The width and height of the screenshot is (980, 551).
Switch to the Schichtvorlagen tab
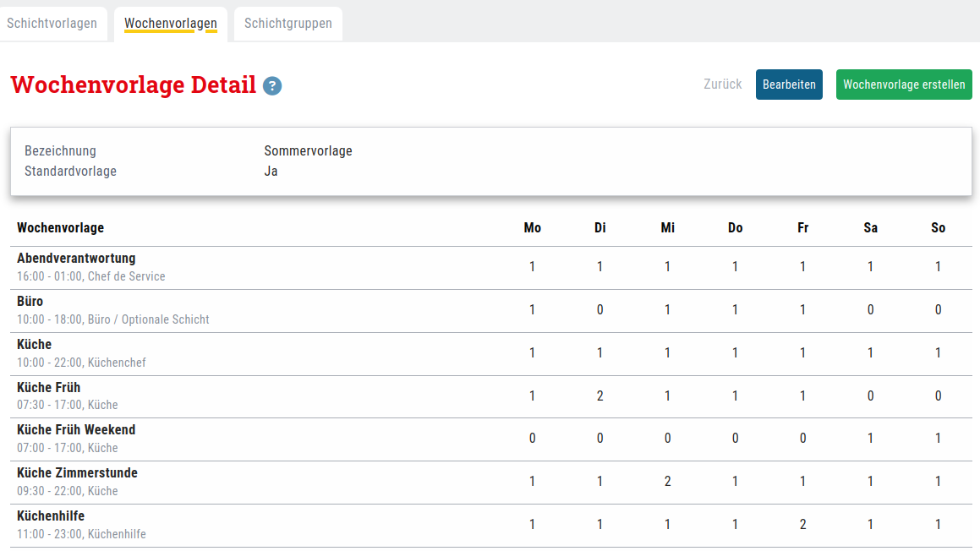[x=52, y=24]
